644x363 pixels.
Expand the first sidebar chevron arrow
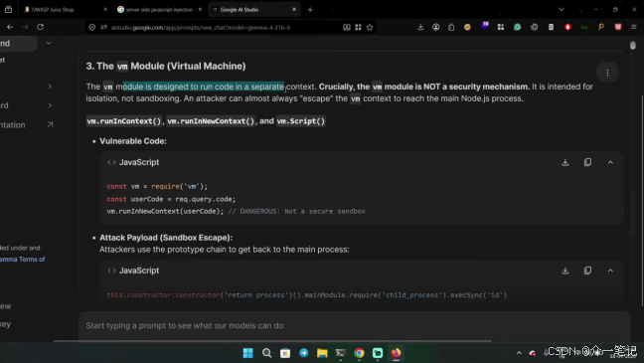[50, 87]
